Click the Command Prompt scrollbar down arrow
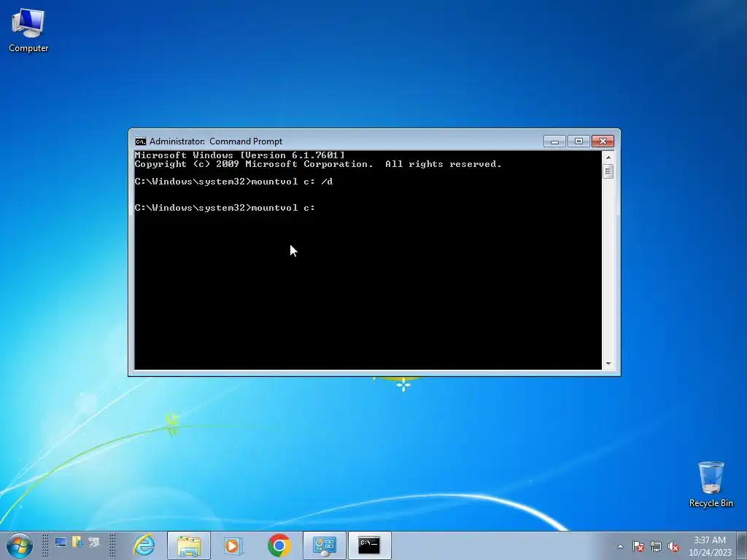747x560 pixels. (x=608, y=364)
